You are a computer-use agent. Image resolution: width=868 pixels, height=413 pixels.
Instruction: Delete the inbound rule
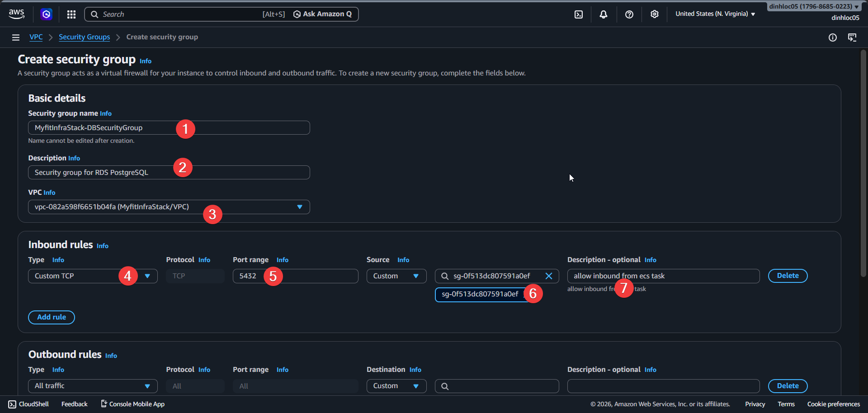coord(788,276)
